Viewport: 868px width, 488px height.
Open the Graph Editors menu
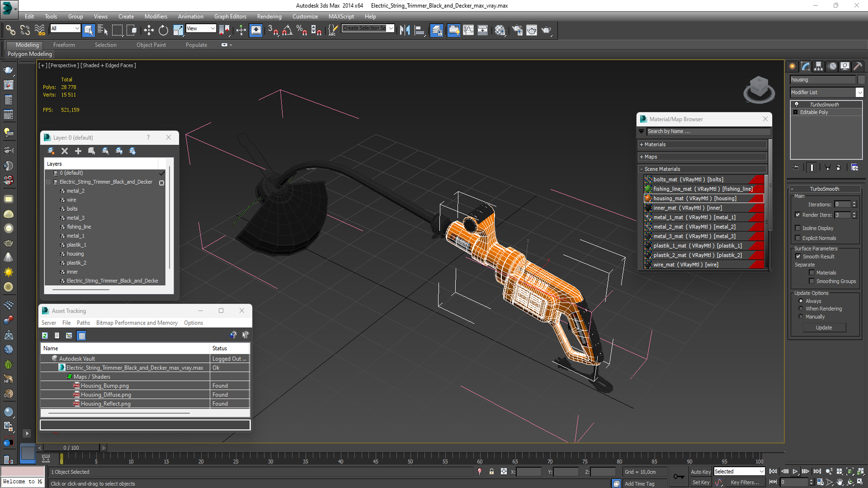click(x=230, y=16)
